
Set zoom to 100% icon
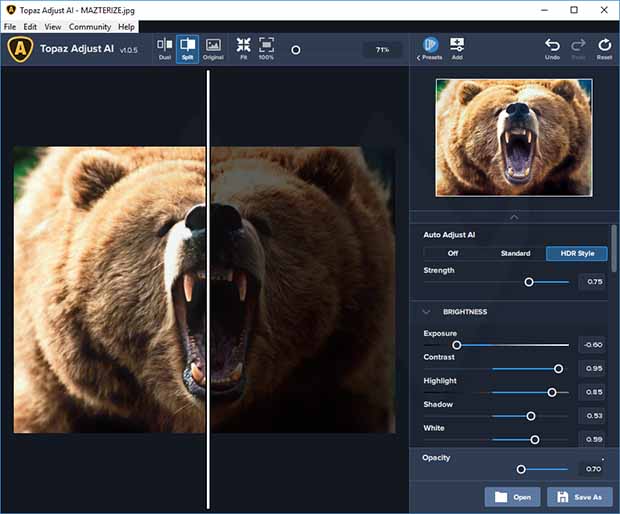click(266, 48)
